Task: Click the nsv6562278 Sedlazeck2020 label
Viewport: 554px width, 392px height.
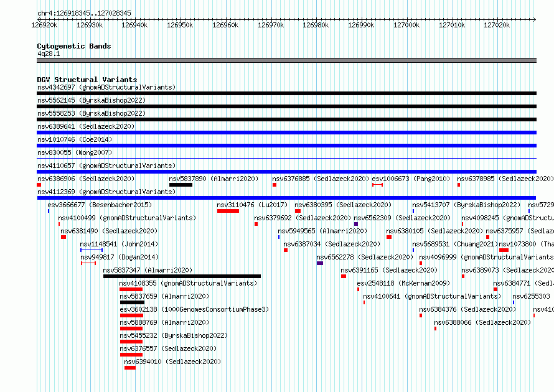Action: (x=365, y=257)
